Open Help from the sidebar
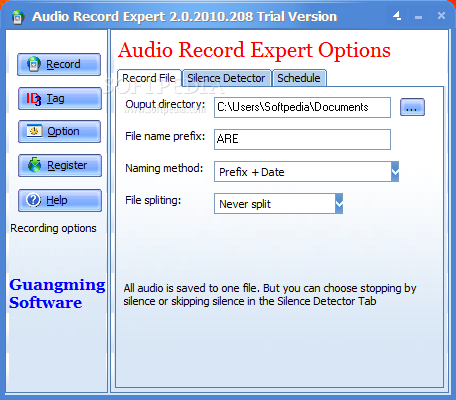This screenshot has height=400, width=456. tap(60, 200)
